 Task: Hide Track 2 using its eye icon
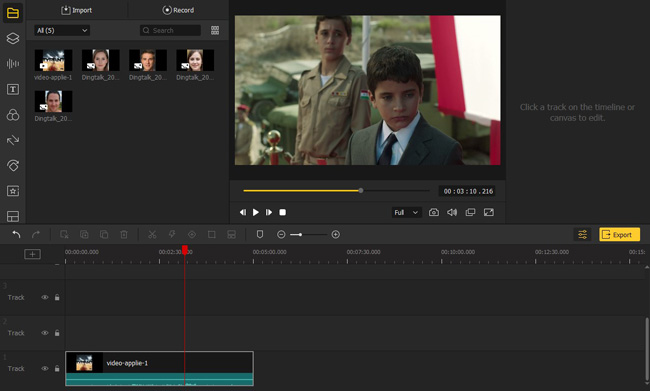[x=45, y=333]
